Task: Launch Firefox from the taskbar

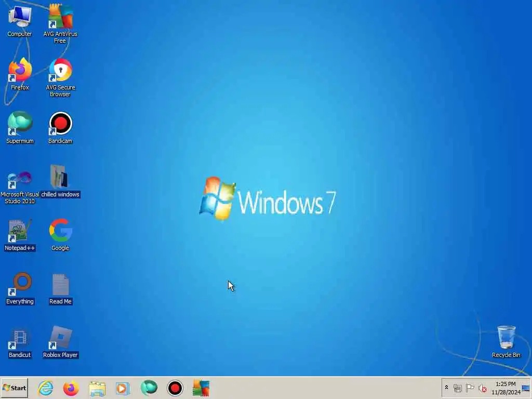Action: click(71, 388)
